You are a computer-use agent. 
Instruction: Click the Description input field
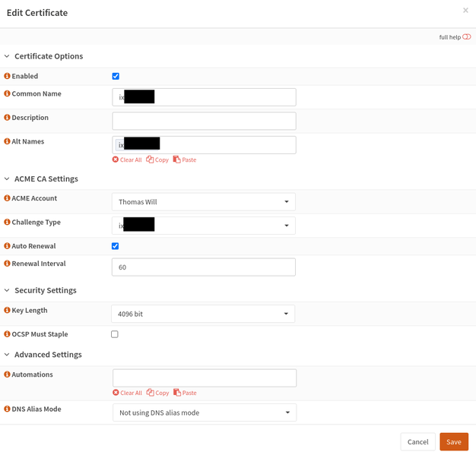pos(204,121)
